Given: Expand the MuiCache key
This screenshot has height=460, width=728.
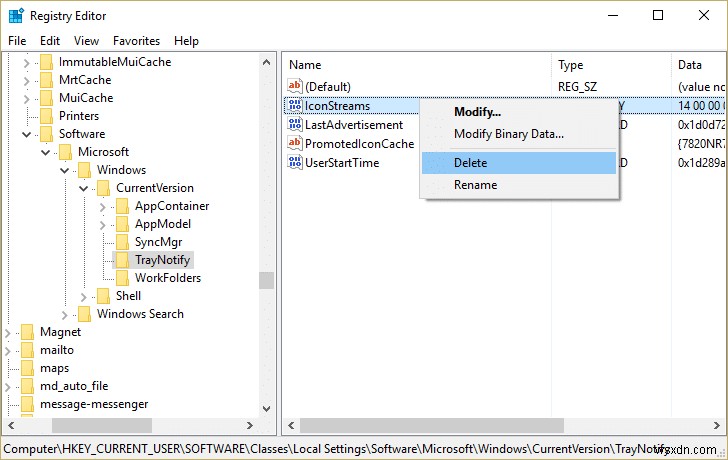Looking at the screenshot, I should (x=26, y=98).
